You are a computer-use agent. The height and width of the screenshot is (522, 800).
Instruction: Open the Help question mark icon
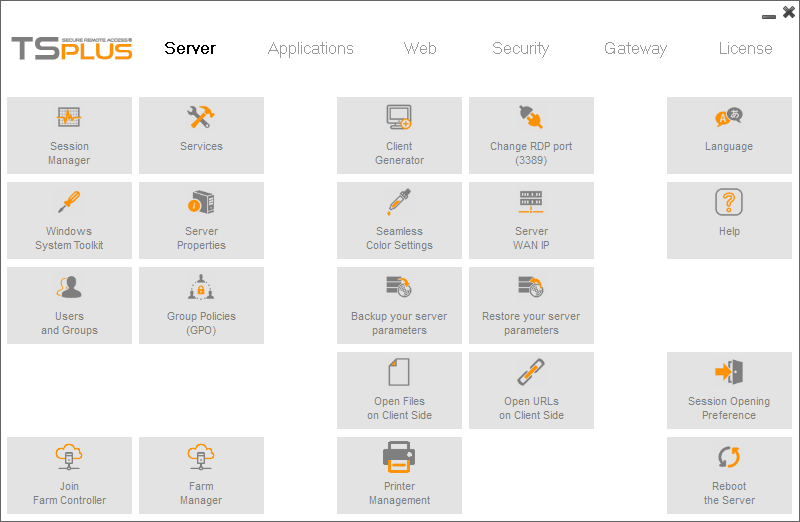(729, 202)
